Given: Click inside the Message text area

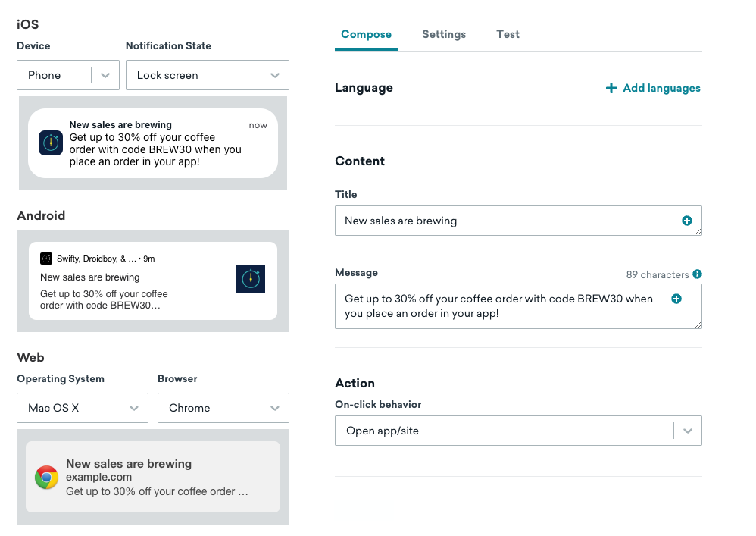Looking at the screenshot, I should click(x=492, y=306).
